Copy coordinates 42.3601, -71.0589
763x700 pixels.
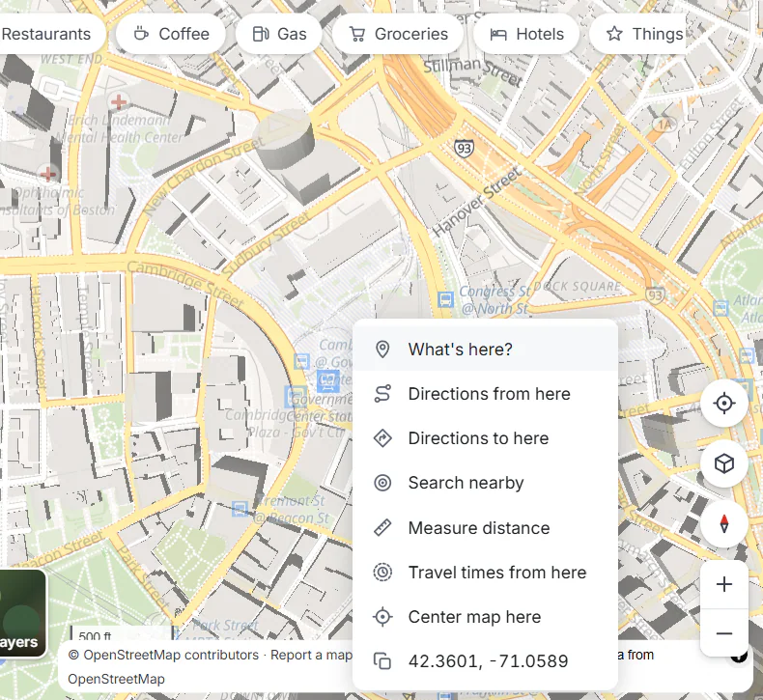tap(485, 661)
